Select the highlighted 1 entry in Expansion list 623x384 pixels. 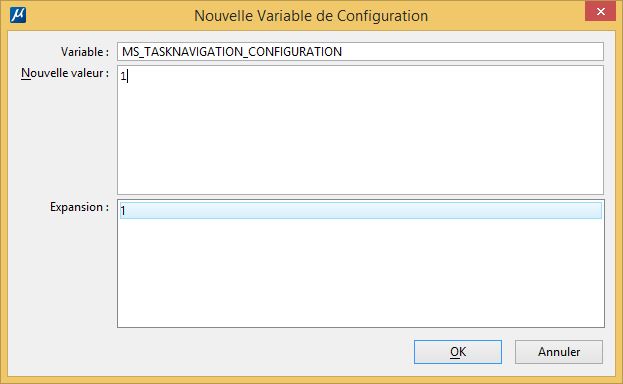pos(360,210)
